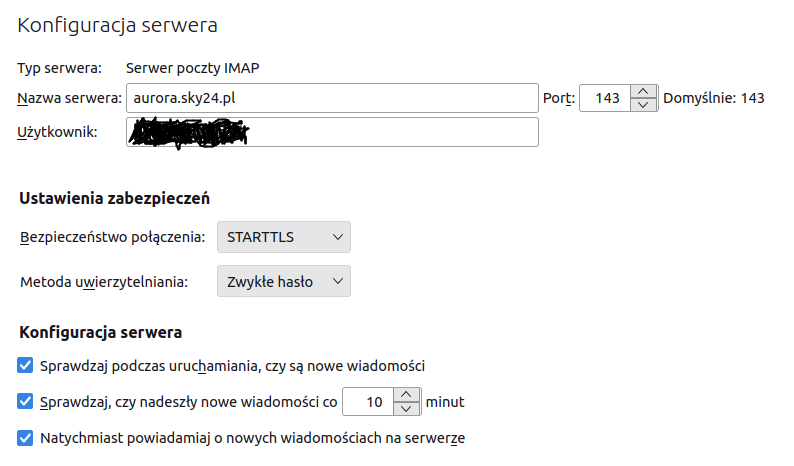Screen dimensions: 794x466
Task: Click the Domyślnie: 143 default port text
Action: [714, 98]
